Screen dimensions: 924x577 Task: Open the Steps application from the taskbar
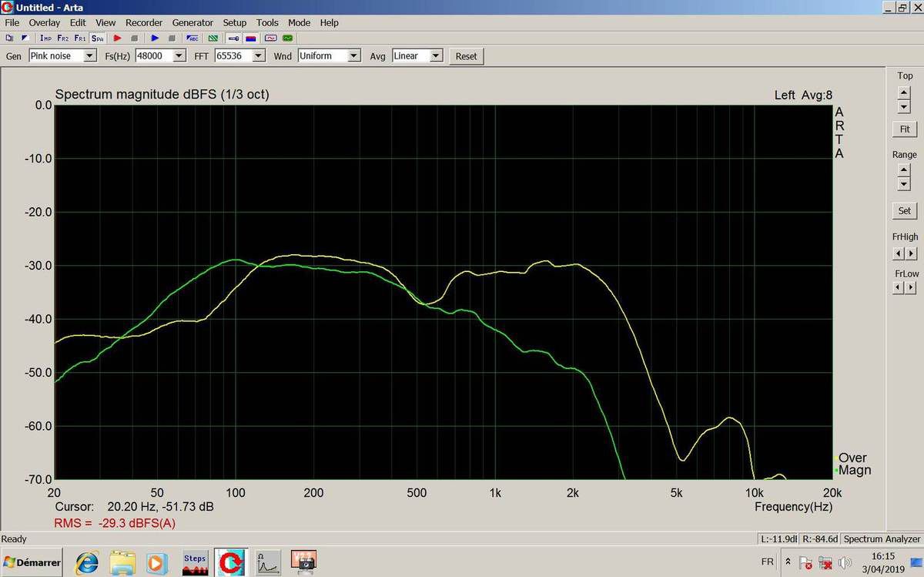point(195,562)
